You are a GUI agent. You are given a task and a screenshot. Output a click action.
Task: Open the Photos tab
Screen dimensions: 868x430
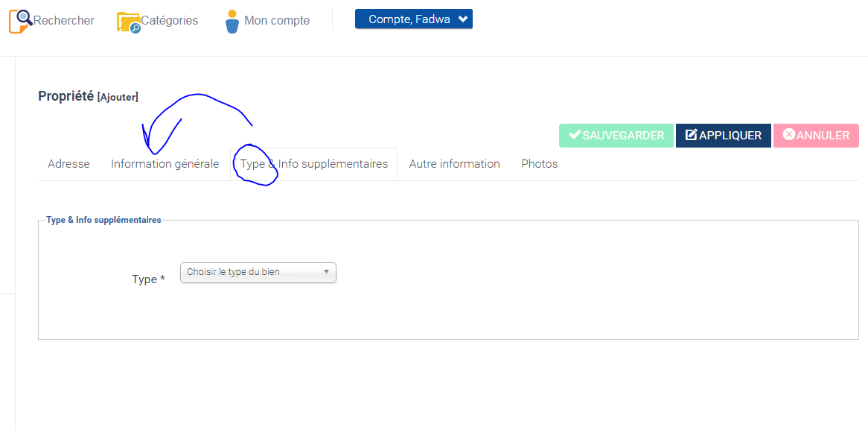tap(539, 164)
